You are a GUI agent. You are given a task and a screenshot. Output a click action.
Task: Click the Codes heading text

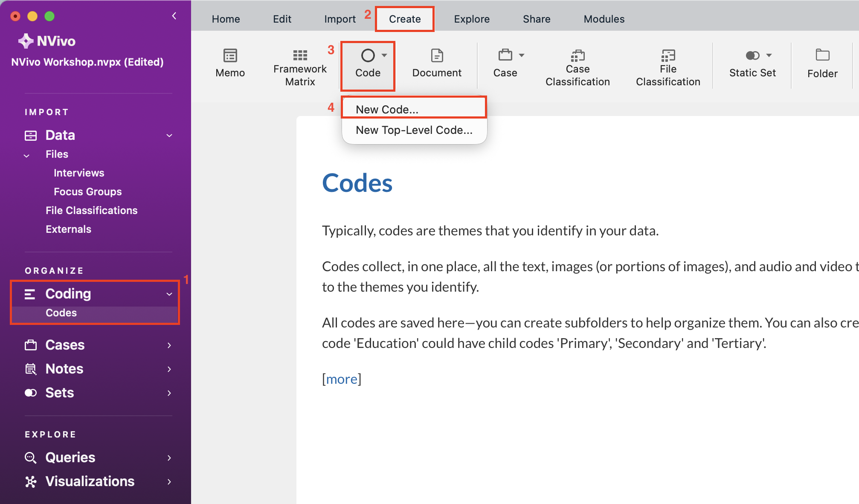click(x=357, y=183)
